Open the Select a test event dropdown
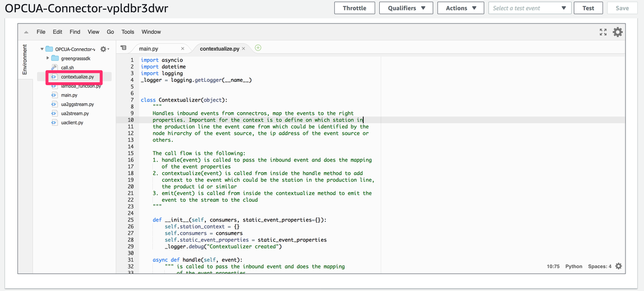Viewport: 644px width, 291px height. pyautogui.click(x=530, y=8)
